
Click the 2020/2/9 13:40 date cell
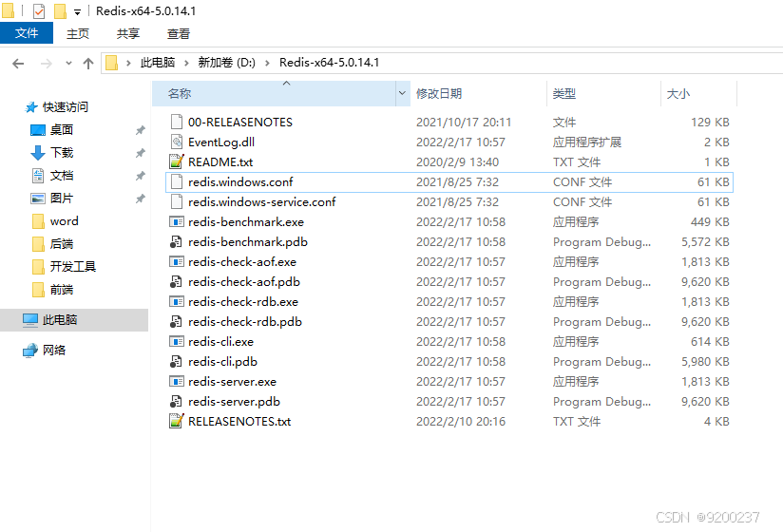457,162
